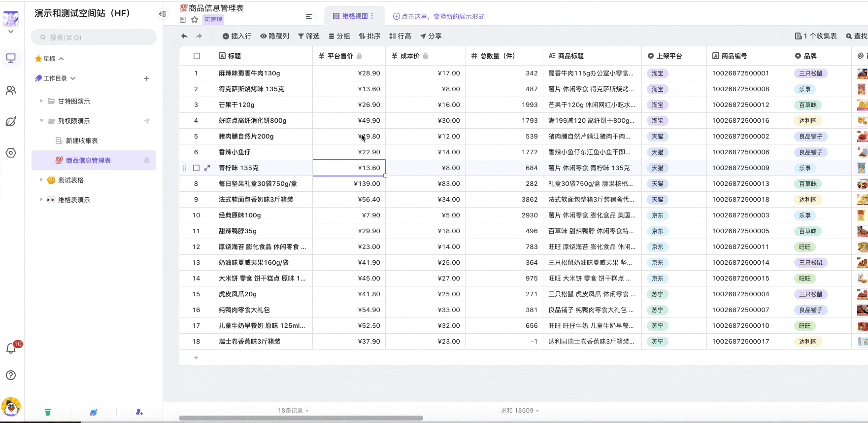Add a new row with plus below table

pyautogui.click(x=196, y=357)
